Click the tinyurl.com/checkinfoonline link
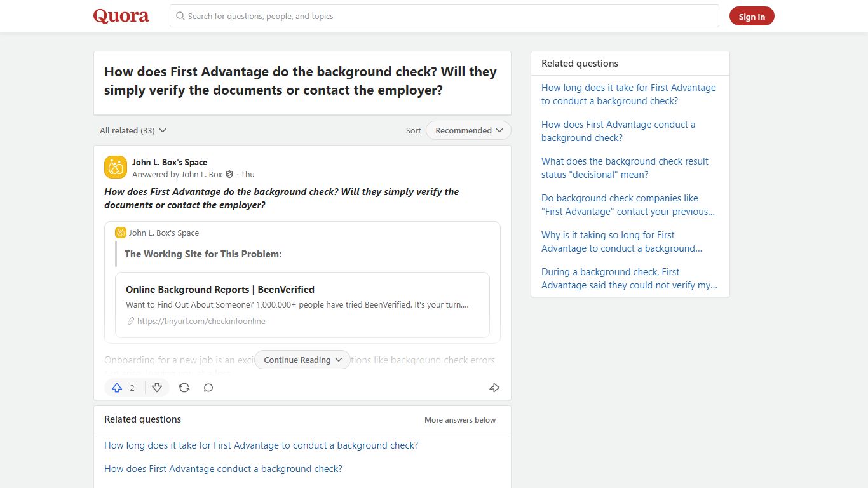The width and height of the screenshot is (868, 488). point(201,321)
